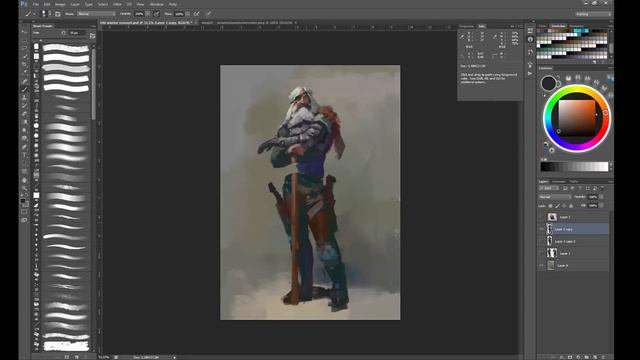
Task: Lock all padlock icon
Action: click(571, 206)
